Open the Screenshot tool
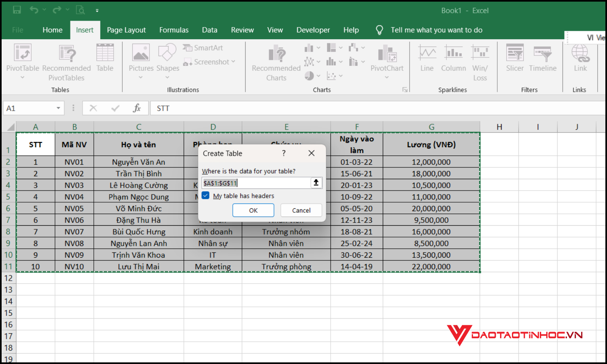607x364 pixels. (x=207, y=61)
